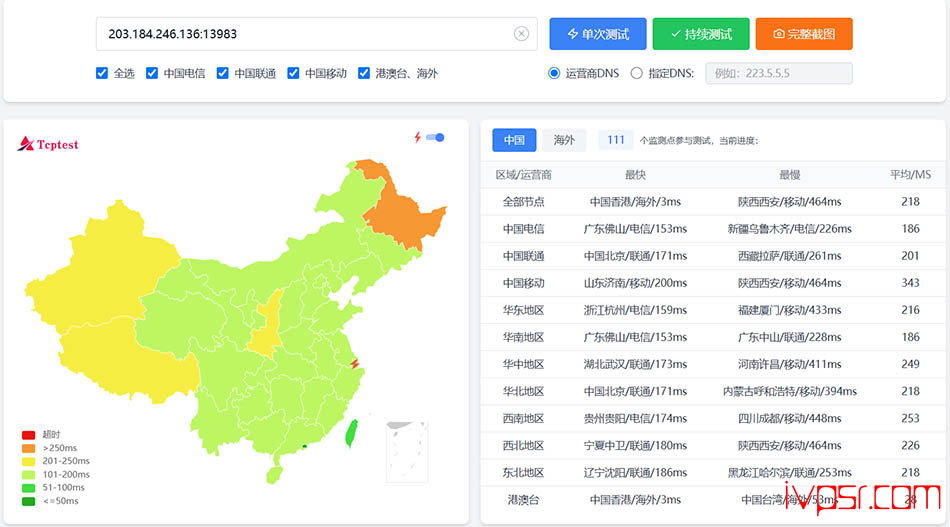Viewport: 950px width, 527px height.
Task: Click 新疆乌鲁木齐/电信/226ms cell
Action: (789, 229)
